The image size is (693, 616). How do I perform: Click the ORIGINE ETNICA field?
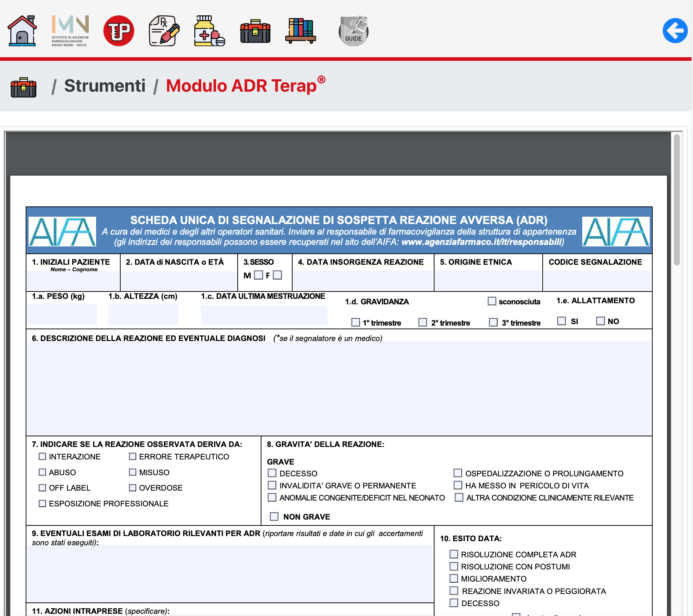tap(488, 281)
